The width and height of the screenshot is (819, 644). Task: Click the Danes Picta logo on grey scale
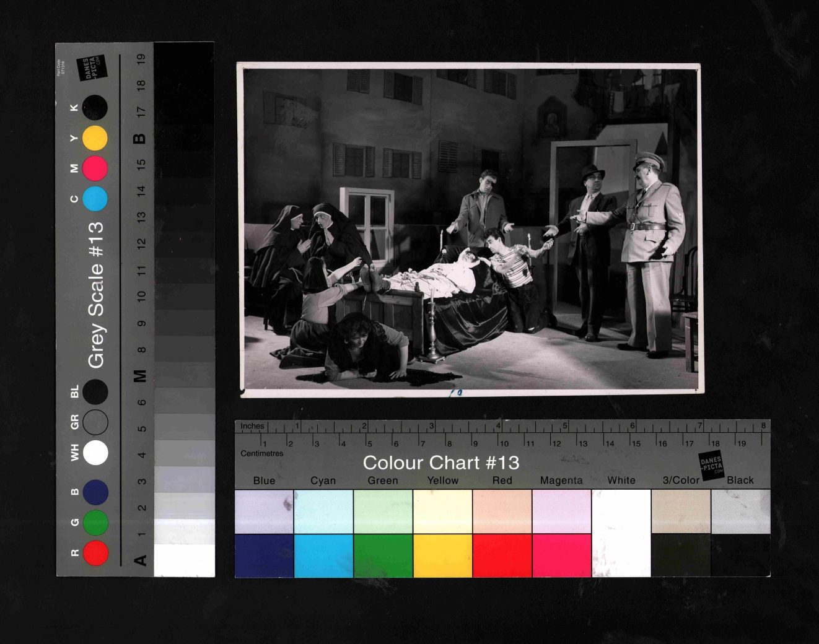[x=92, y=68]
